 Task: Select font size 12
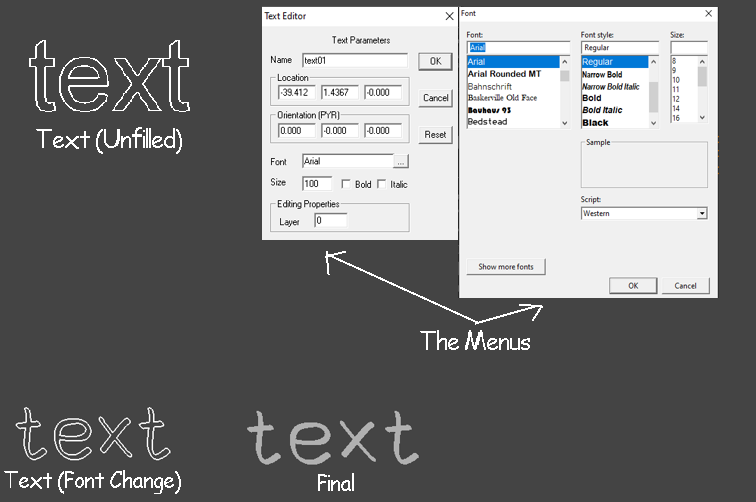point(676,99)
